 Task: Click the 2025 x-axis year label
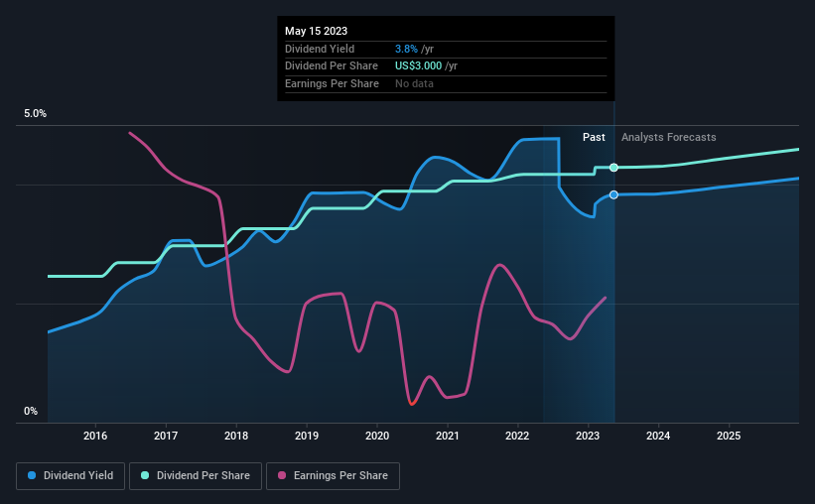729,436
